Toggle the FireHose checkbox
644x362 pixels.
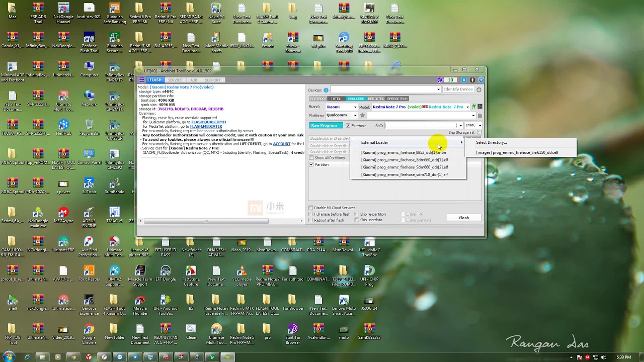click(348, 125)
